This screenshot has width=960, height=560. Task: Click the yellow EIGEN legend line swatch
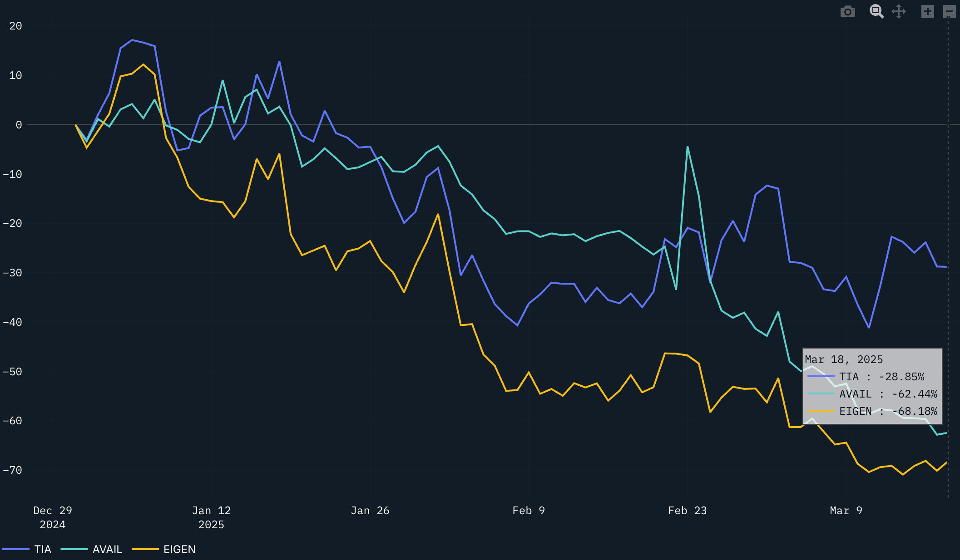(145, 549)
